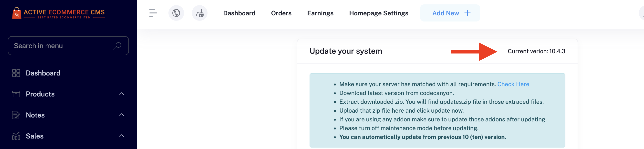This screenshot has height=149, width=644.
Task: Click the search magnifier icon in menu
Action: pyautogui.click(x=117, y=46)
